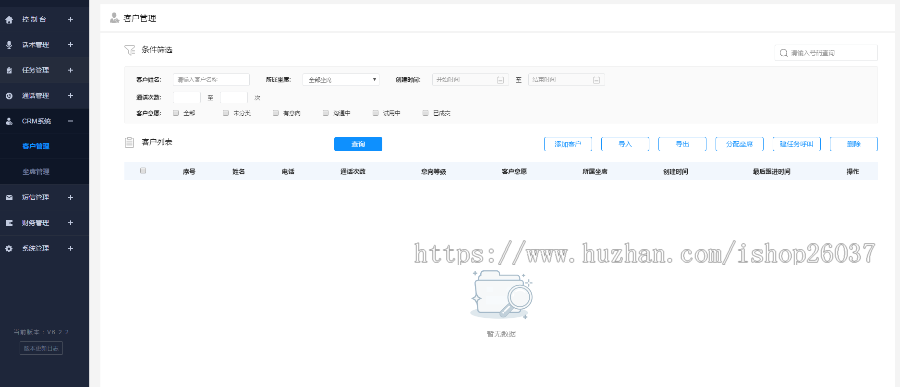Click the user icon in 客户管理 page header
This screenshot has width=900, height=387.
[x=114, y=18]
